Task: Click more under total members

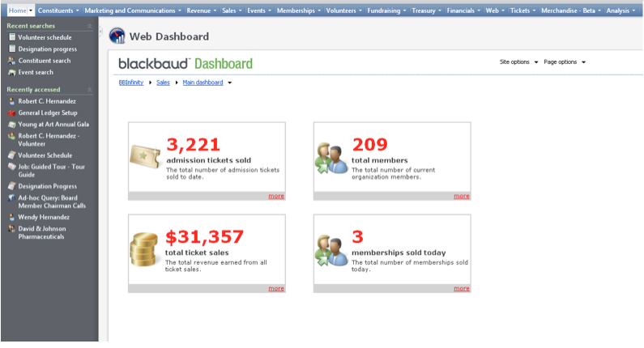Action: (x=461, y=196)
